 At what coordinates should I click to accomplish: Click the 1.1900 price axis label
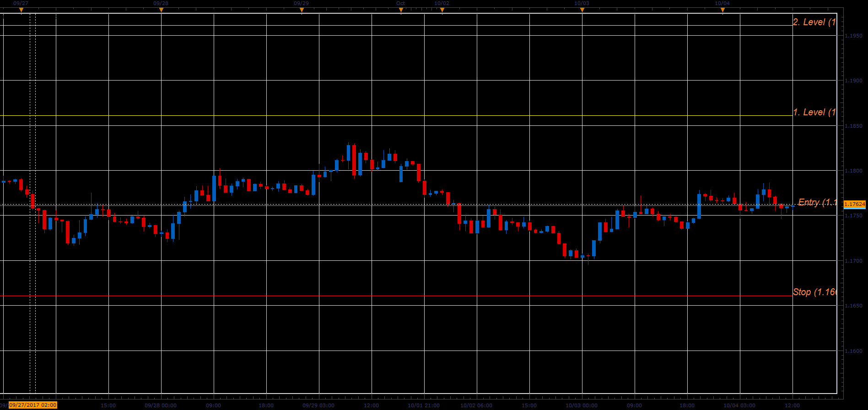(853, 81)
